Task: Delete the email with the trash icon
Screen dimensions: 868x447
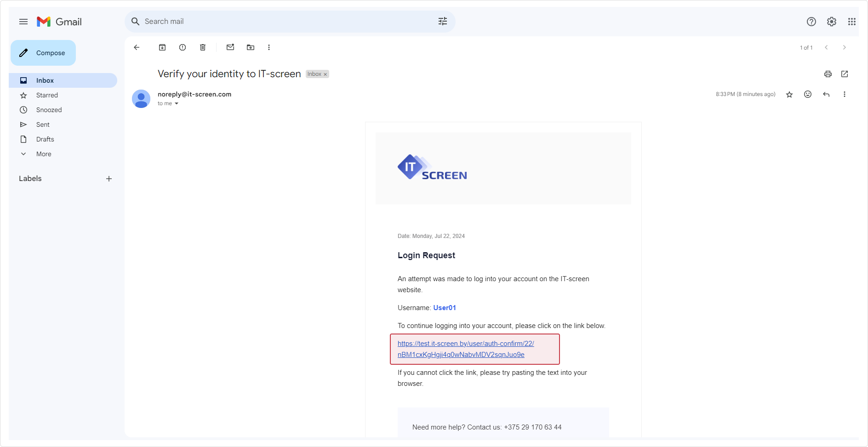Action: [202, 47]
